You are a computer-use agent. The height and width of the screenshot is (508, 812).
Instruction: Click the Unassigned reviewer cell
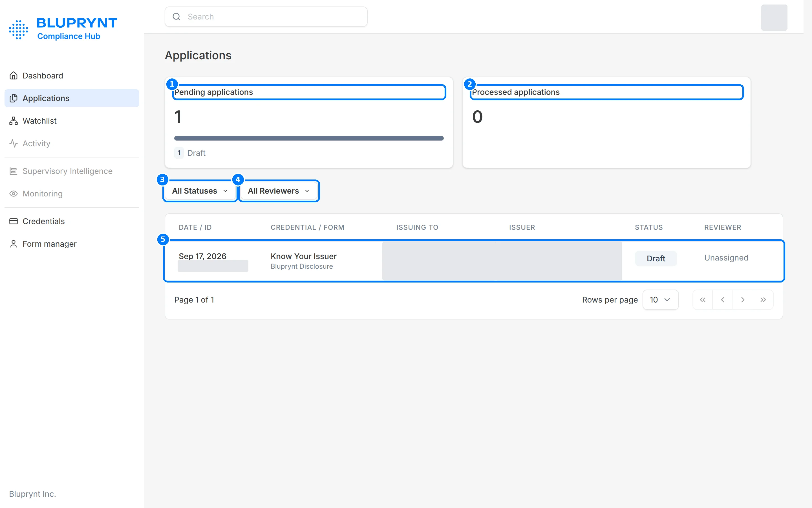tap(726, 258)
